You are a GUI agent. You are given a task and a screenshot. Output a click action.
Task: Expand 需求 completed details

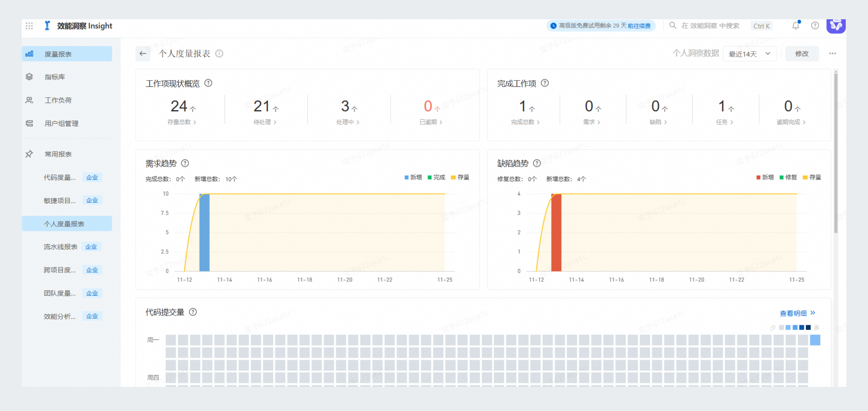click(591, 122)
